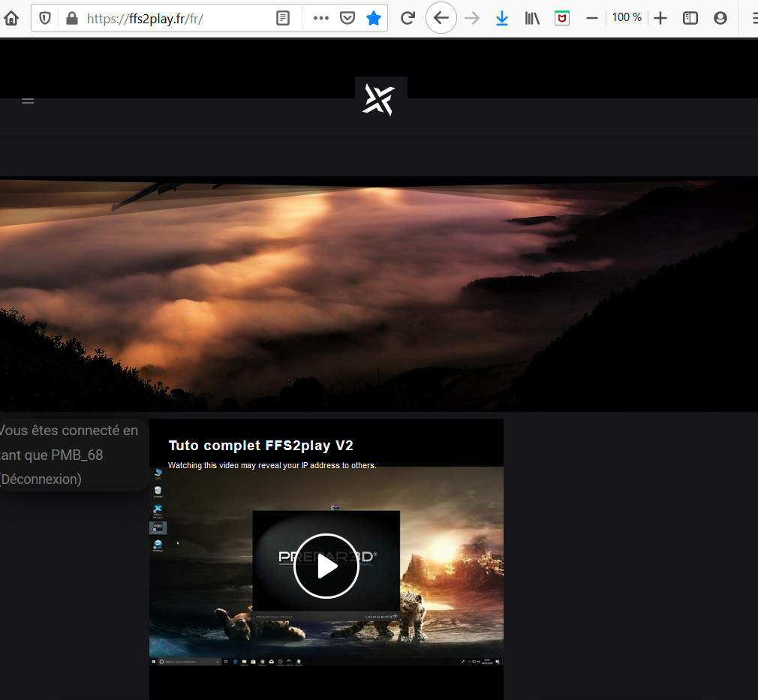This screenshot has height=700, width=758.
Task: Save page to Pocket
Action: click(x=347, y=18)
